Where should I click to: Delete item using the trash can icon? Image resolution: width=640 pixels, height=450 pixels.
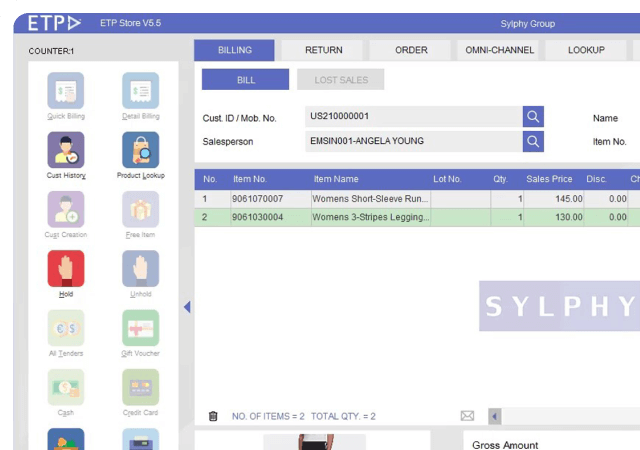coord(213,416)
